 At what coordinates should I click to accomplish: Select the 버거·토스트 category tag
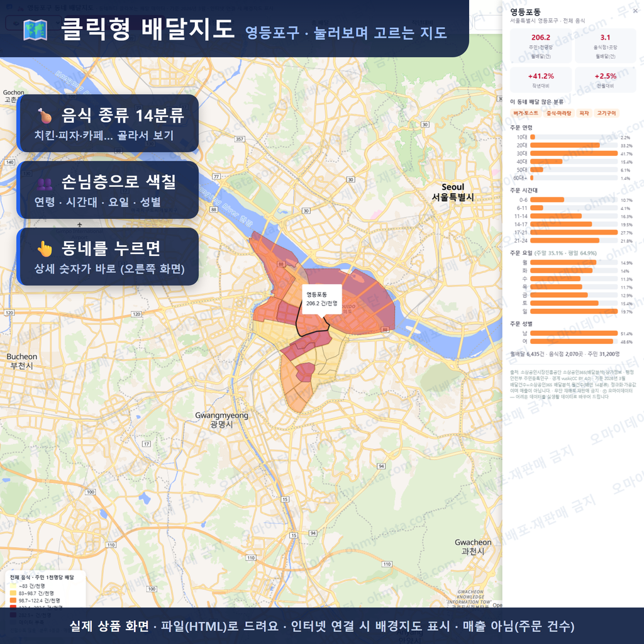pyautogui.click(x=525, y=113)
